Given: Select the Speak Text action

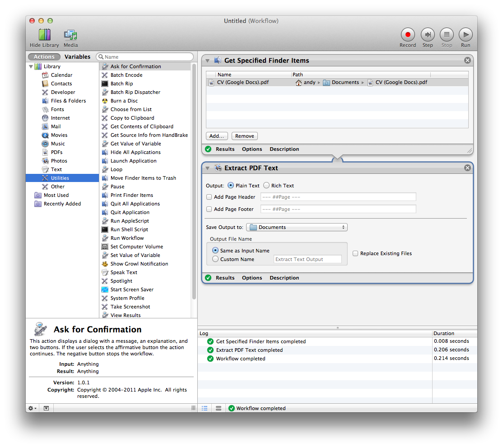Looking at the screenshot, I should 124,272.
